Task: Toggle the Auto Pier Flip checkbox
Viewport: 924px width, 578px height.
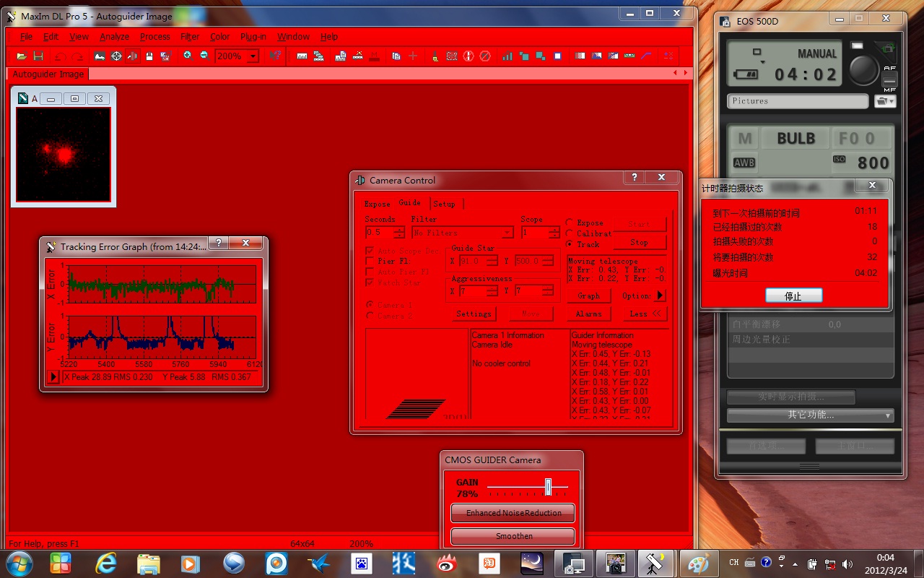Action: [x=370, y=272]
